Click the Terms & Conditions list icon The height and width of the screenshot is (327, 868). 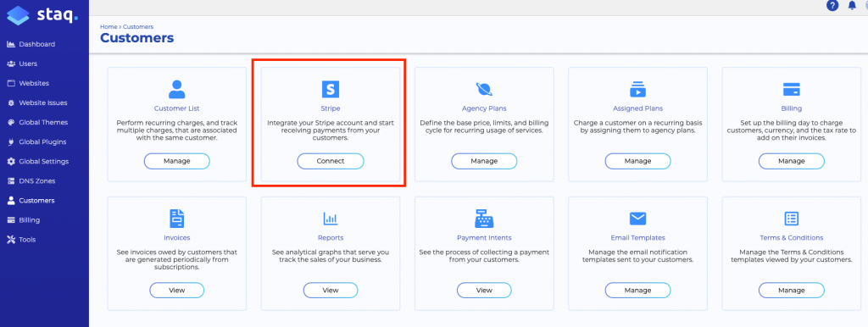(x=792, y=219)
